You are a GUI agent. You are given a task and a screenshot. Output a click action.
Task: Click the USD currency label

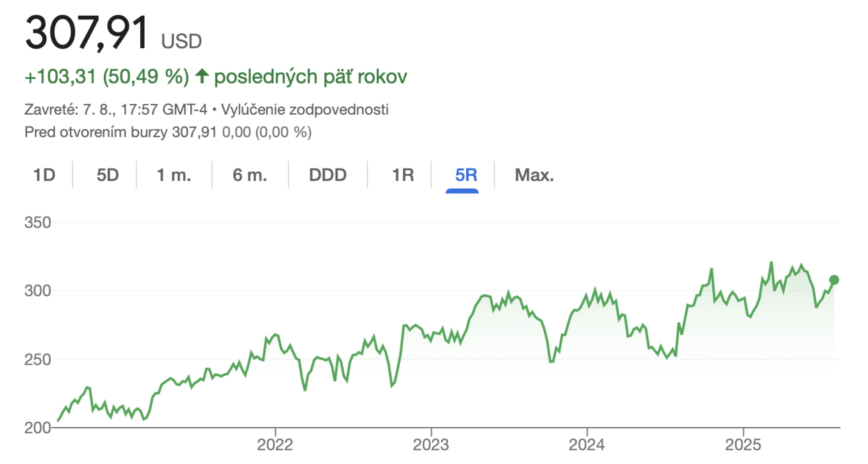pos(181,42)
